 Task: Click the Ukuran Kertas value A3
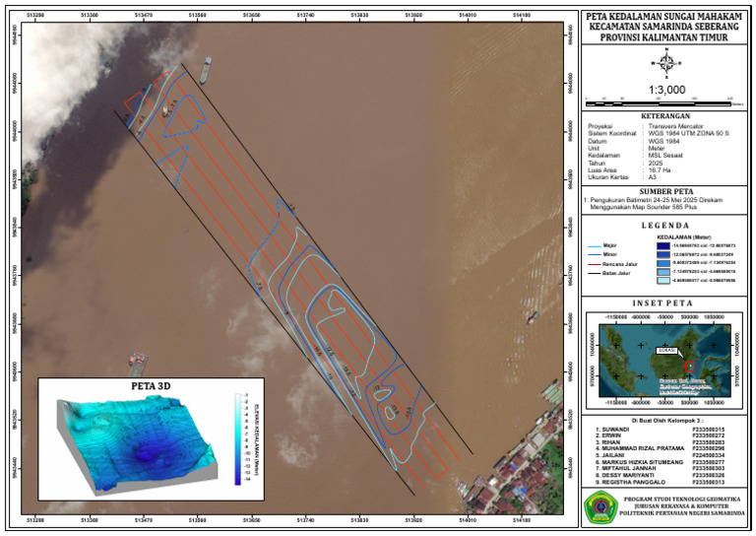(x=652, y=177)
